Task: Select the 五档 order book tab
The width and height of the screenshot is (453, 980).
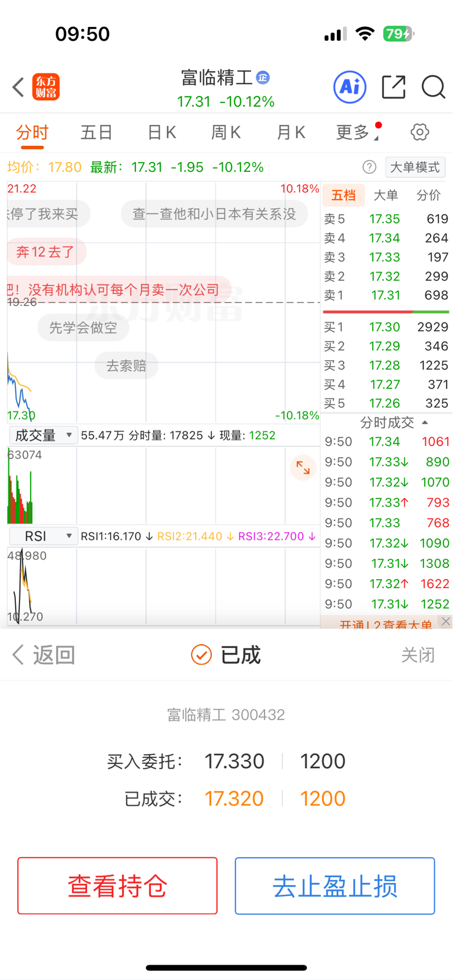Action: pos(343,195)
